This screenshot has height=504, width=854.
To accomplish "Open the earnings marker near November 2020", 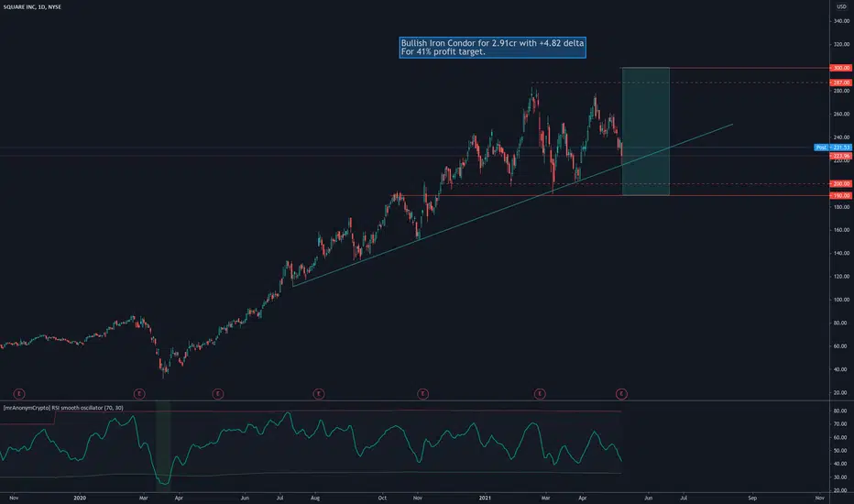I will click(x=422, y=393).
